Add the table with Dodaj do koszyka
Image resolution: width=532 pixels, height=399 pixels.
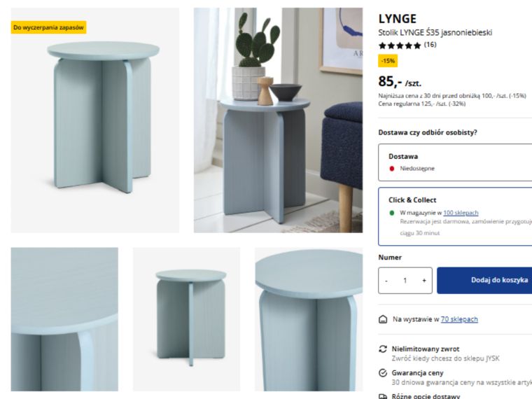pyautogui.click(x=484, y=280)
